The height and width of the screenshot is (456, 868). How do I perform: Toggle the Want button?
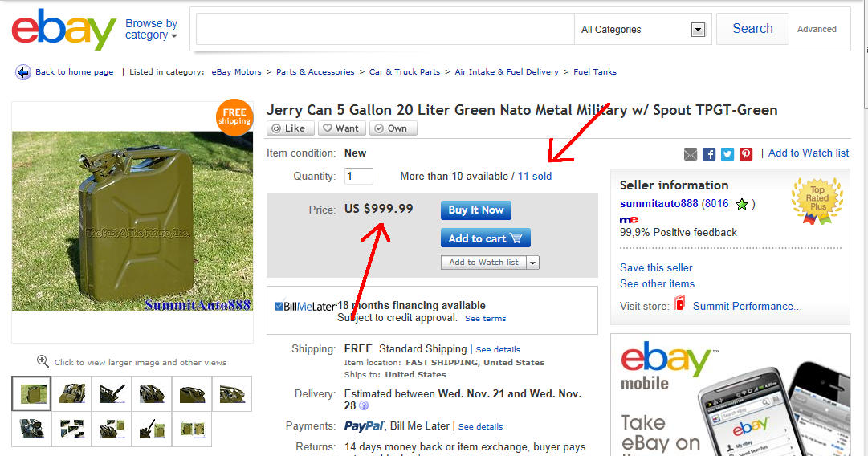click(x=341, y=128)
